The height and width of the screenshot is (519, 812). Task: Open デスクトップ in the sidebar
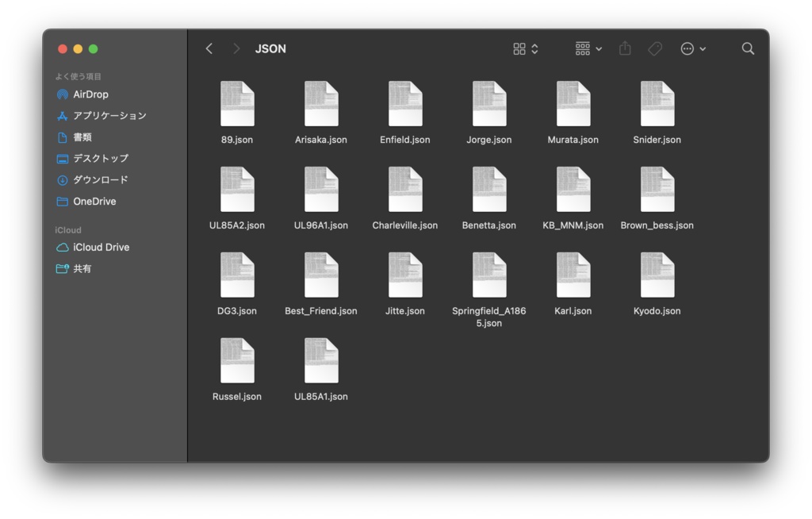(92, 159)
